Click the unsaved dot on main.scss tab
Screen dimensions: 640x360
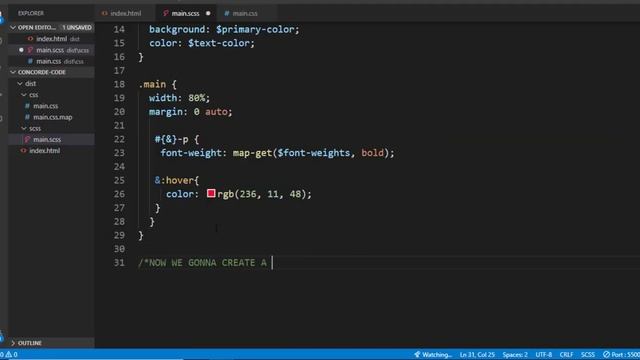coord(208,13)
